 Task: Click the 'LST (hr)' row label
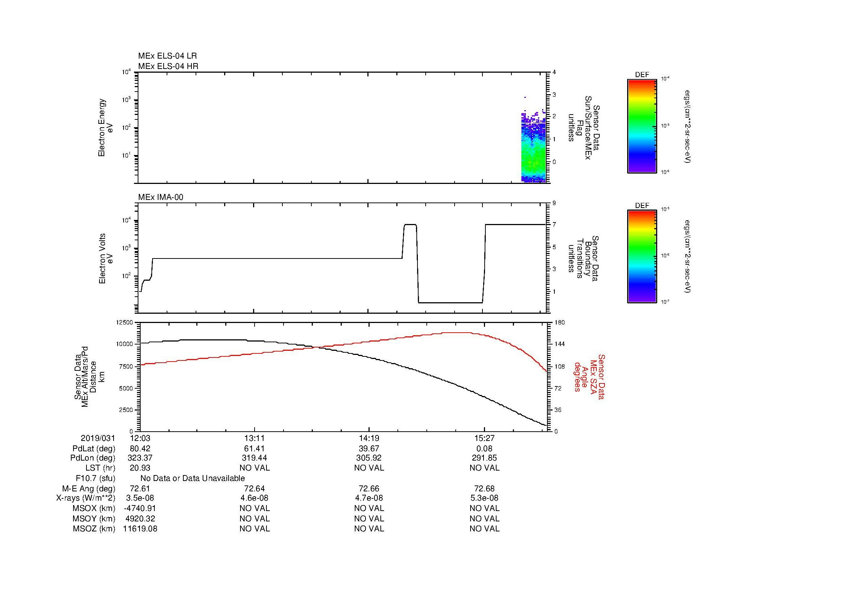(100, 468)
